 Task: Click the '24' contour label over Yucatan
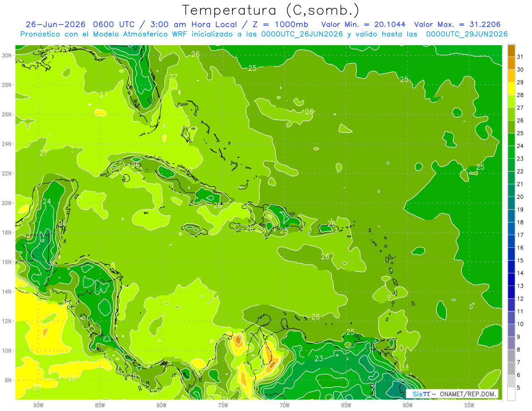[47, 202]
